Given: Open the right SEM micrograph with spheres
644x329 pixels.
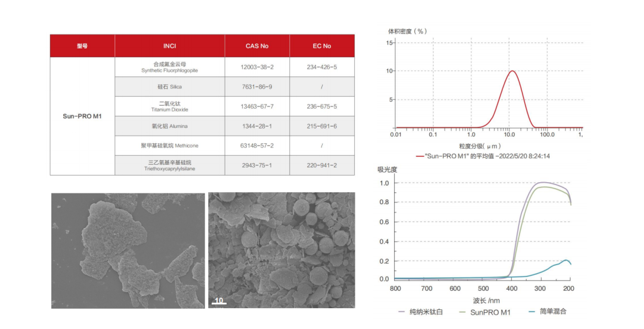Looking at the screenshot, I should click(x=281, y=250).
